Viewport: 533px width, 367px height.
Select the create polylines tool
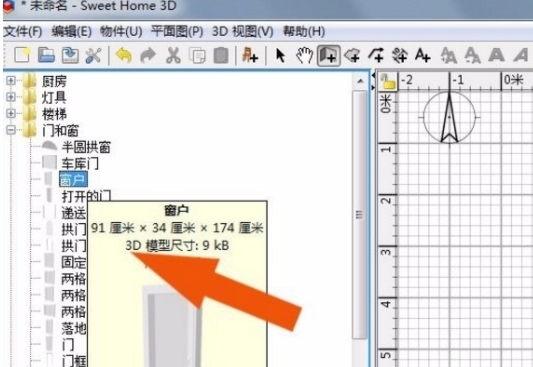tap(376, 55)
